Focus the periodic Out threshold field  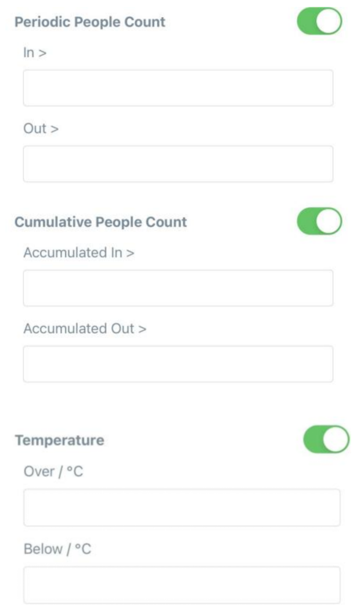[178, 164]
